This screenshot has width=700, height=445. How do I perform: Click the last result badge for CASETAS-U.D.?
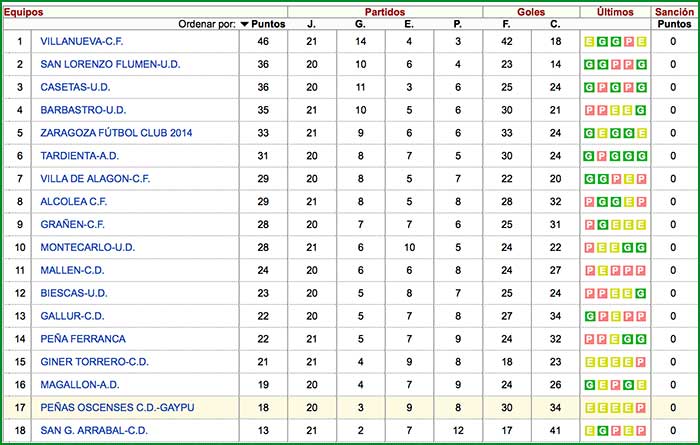pyautogui.click(x=641, y=88)
